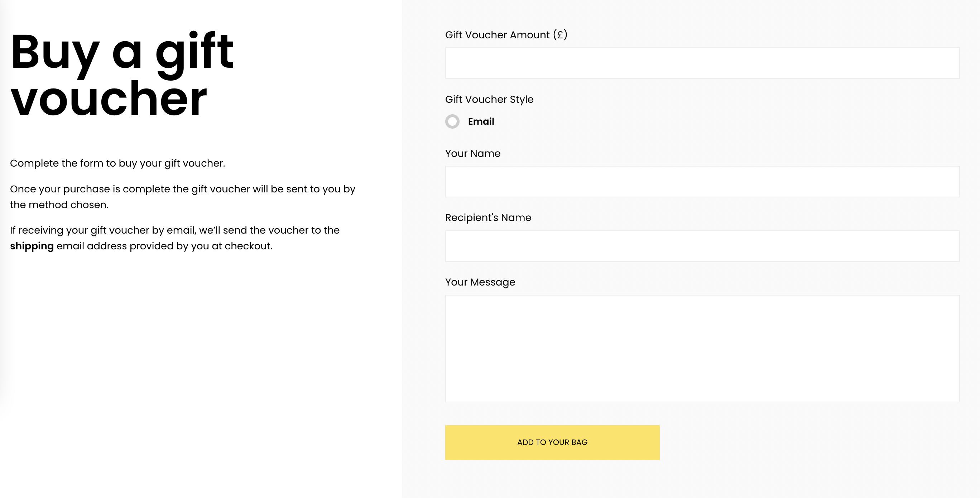Click the Gift Voucher Style label

[x=489, y=99]
